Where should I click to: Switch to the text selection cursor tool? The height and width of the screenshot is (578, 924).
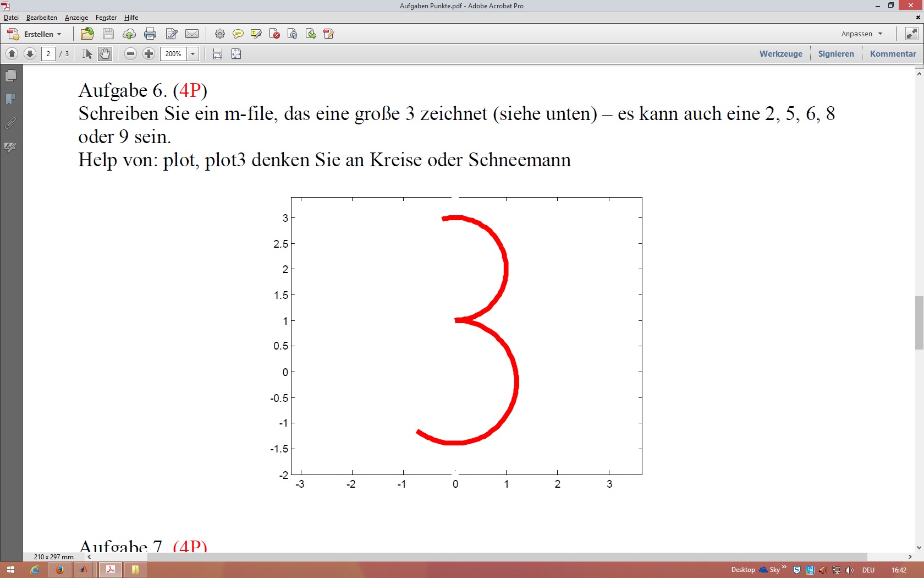(x=87, y=54)
